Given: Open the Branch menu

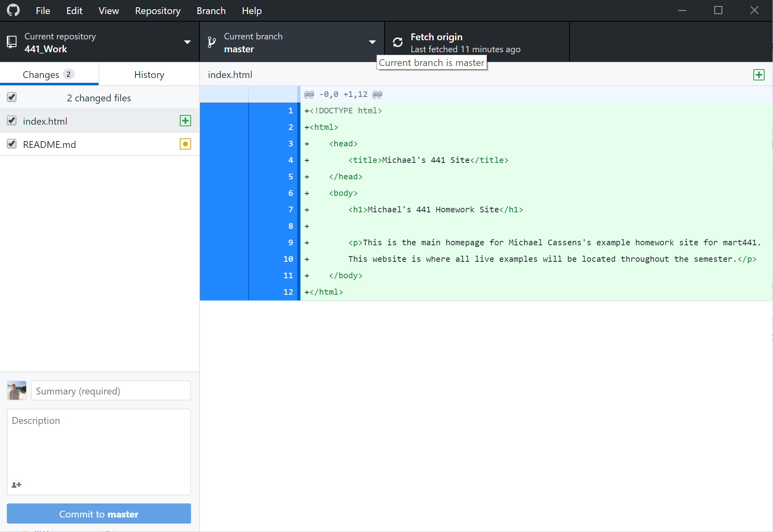Looking at the screenshot, I should (211, 11).
